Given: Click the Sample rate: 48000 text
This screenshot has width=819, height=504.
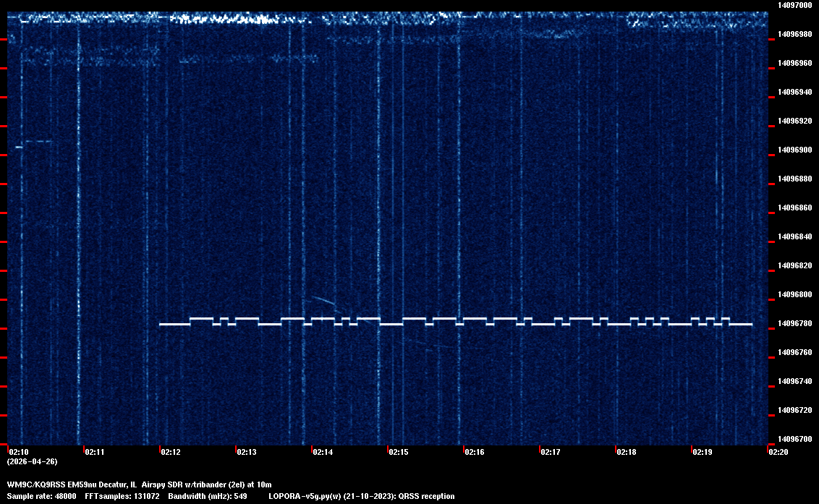Looking at the screenshot, I should point(42,496).
